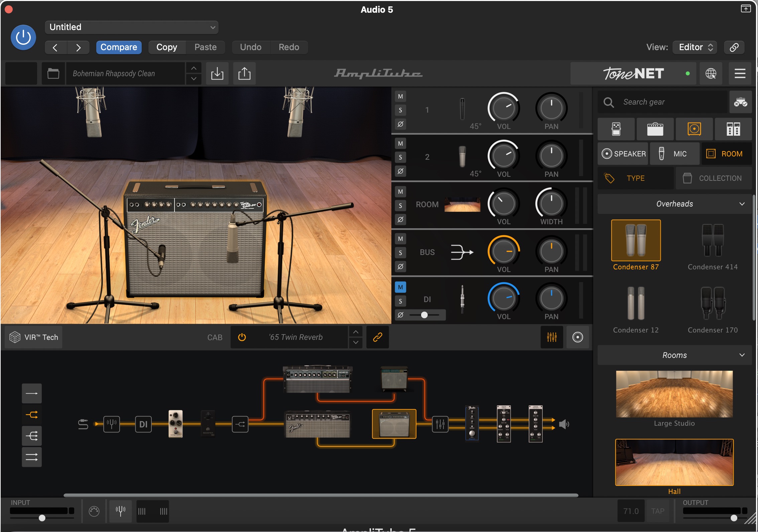Mute mic channel 1
This screenshot has width=758, height=532.
tap(400, 97)
